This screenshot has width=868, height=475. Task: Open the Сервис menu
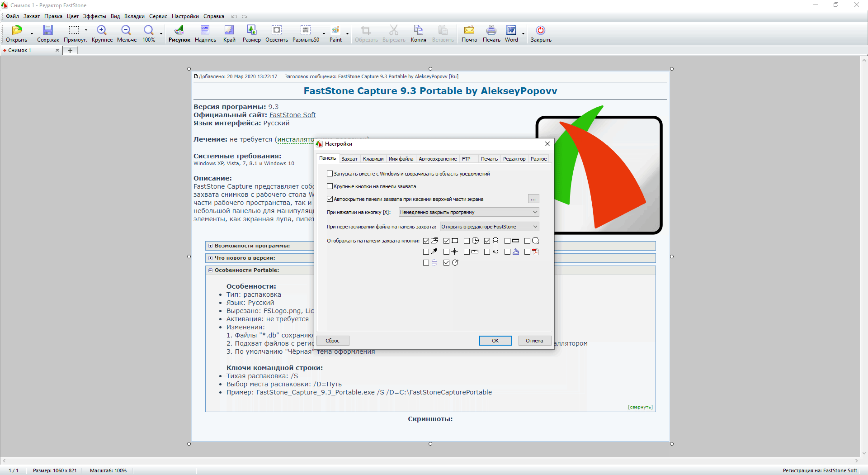point(158,16)
